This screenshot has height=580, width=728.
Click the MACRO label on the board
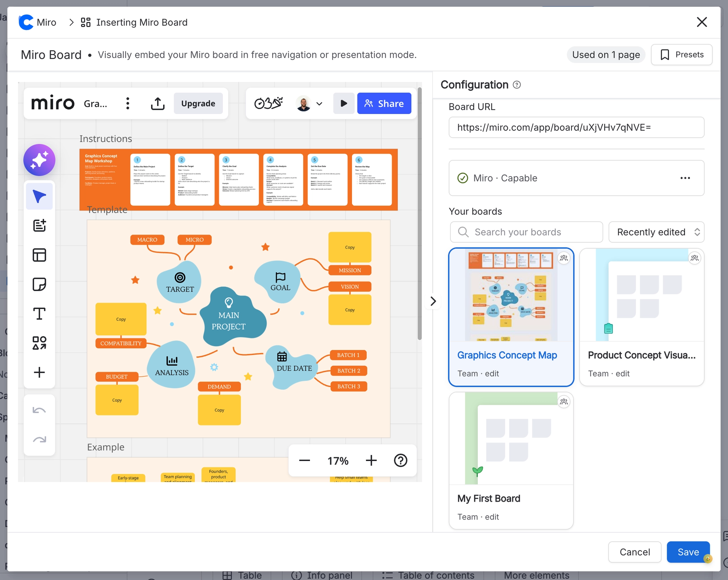point(147,240)
